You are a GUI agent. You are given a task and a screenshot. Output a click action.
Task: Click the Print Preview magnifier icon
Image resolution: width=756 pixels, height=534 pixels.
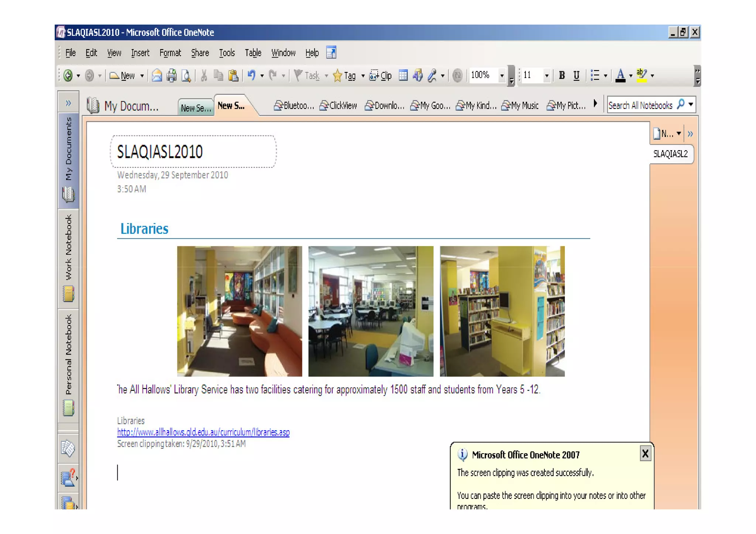coord(186,75)
